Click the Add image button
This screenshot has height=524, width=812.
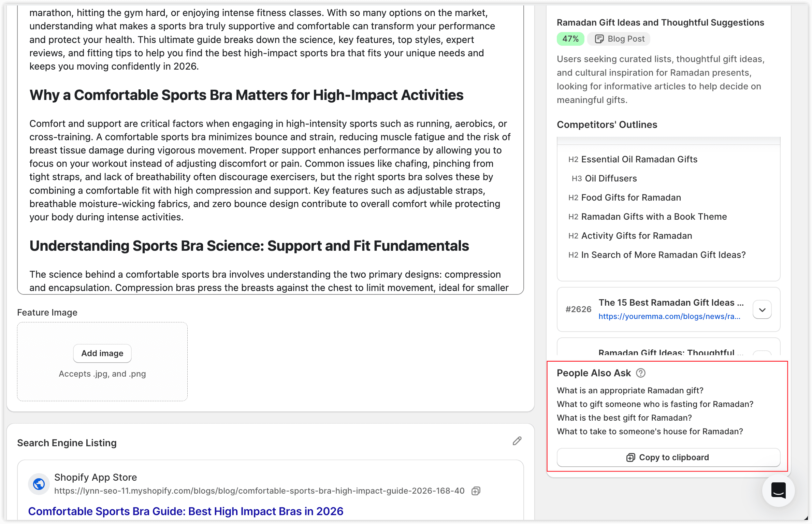(102, 353)
